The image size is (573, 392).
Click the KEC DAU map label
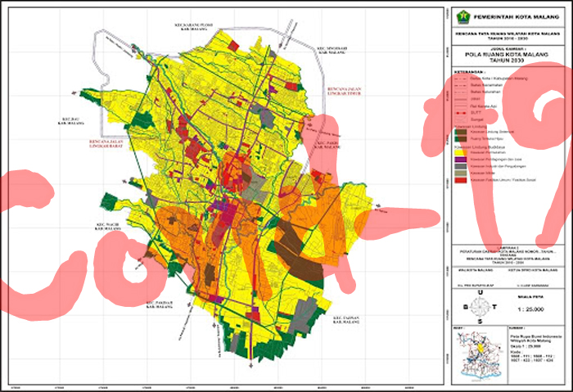(x=71, y=121)
